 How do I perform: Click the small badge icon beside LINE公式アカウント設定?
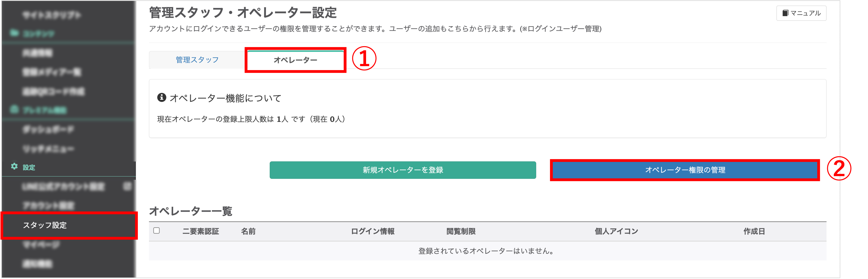(x=127, y=186)
